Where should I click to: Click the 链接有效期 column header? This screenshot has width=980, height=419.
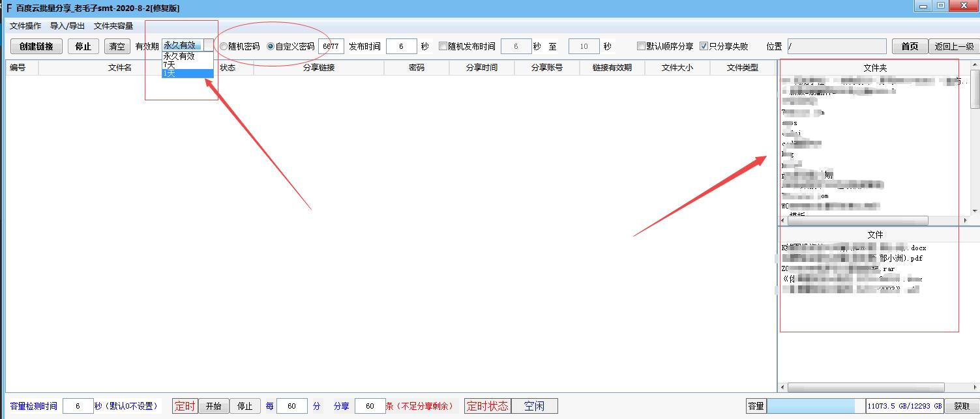tap(612, 68)
